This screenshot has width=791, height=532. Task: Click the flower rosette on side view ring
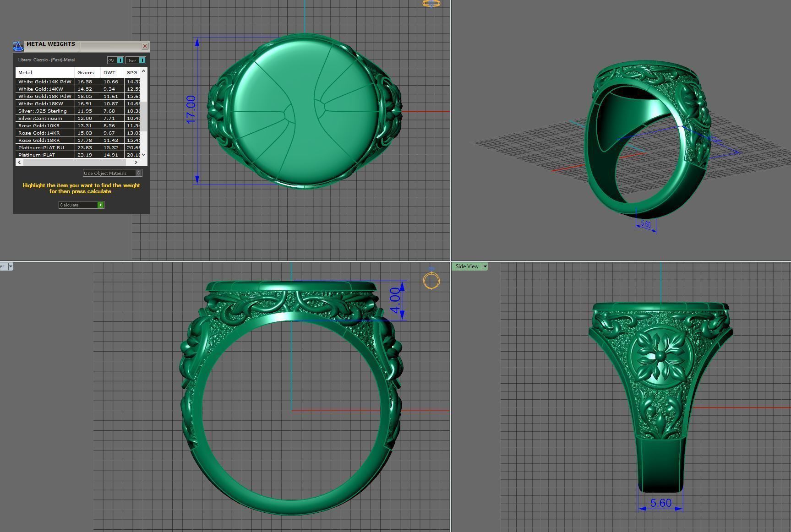point(660,356)
